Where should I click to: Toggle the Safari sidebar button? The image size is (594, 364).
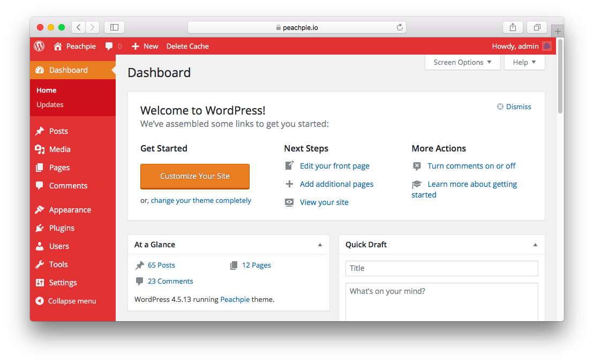pyautogui.click(x=115, y=27)
